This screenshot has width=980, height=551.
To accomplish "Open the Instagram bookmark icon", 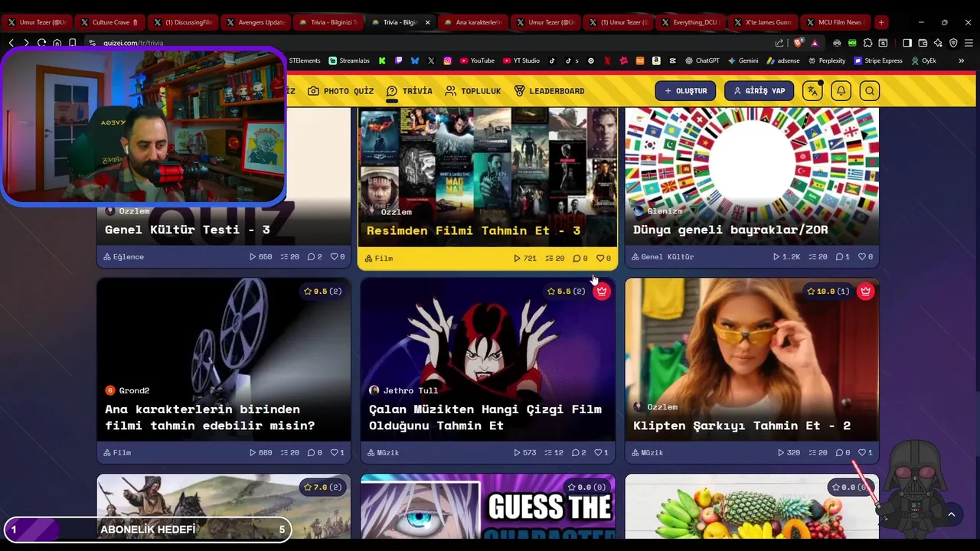I will [x=447, y=60].
